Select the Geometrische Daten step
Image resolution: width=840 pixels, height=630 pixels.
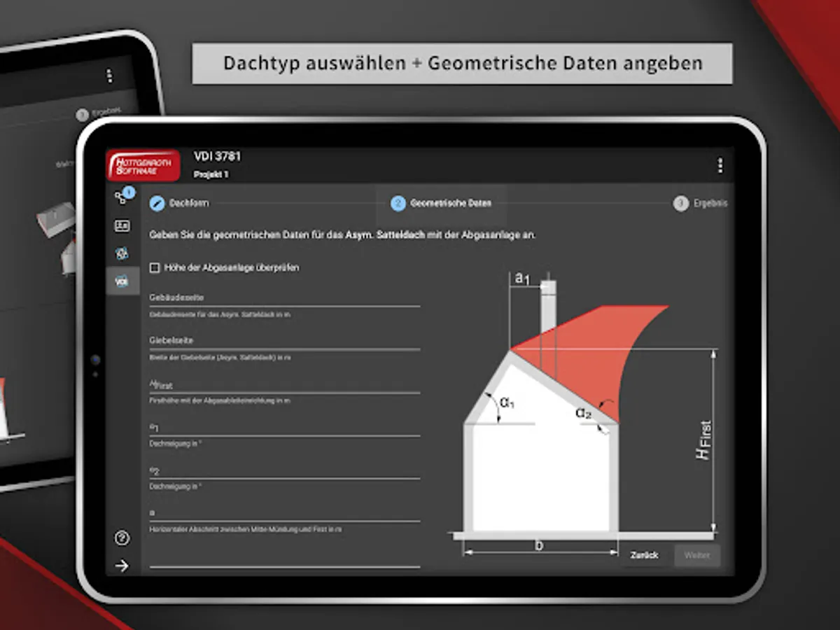click(441, 204)
